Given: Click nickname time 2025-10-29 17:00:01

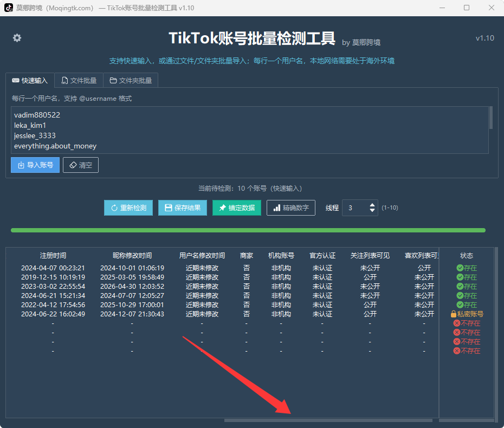Looking at the screenshot, I should click(132, 305).
